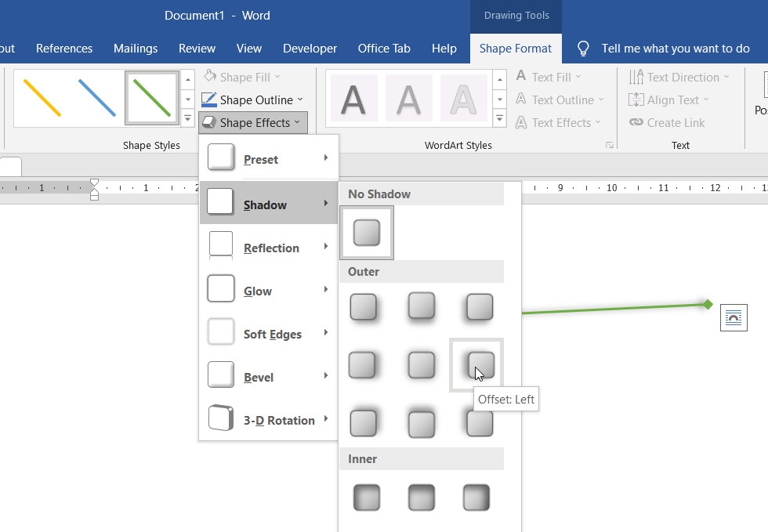768x532 pixels.
Task: Select the yellow line shape style
Action: (x=42, y=99)
